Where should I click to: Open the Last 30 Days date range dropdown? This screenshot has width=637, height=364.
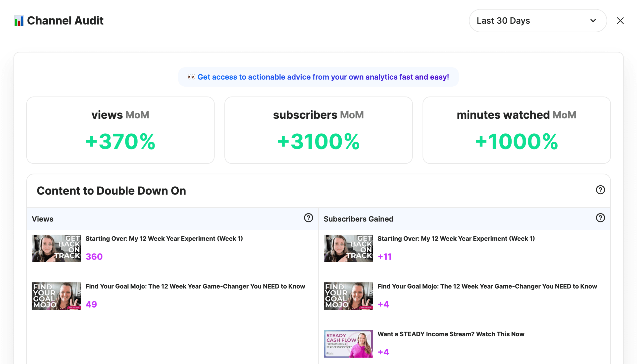[537, 21]
